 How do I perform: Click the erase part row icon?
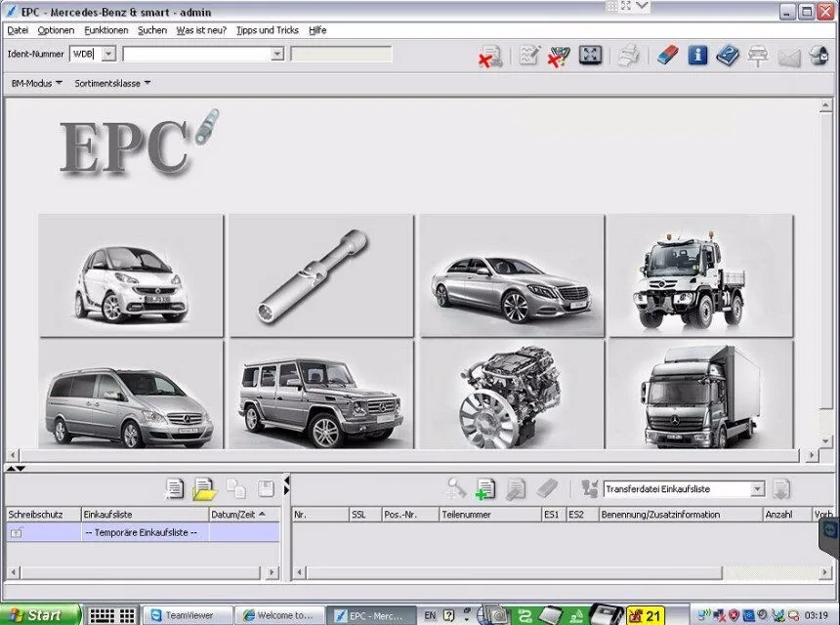[x=548, y=488]
